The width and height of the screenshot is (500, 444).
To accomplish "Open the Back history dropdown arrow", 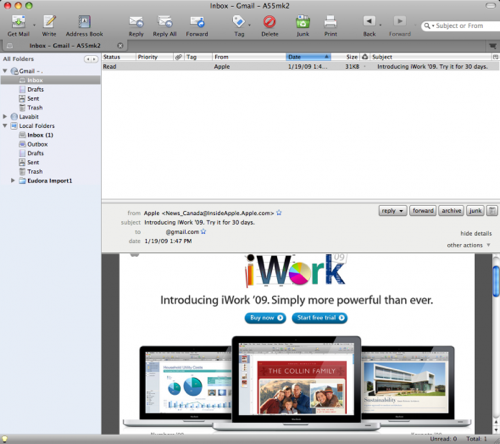I will [x=380, y=25].
